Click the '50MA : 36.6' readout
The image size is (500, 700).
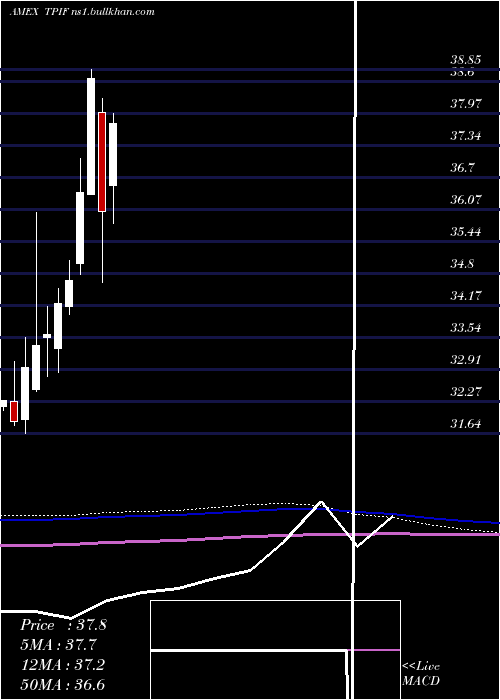[x=63, y=684]
